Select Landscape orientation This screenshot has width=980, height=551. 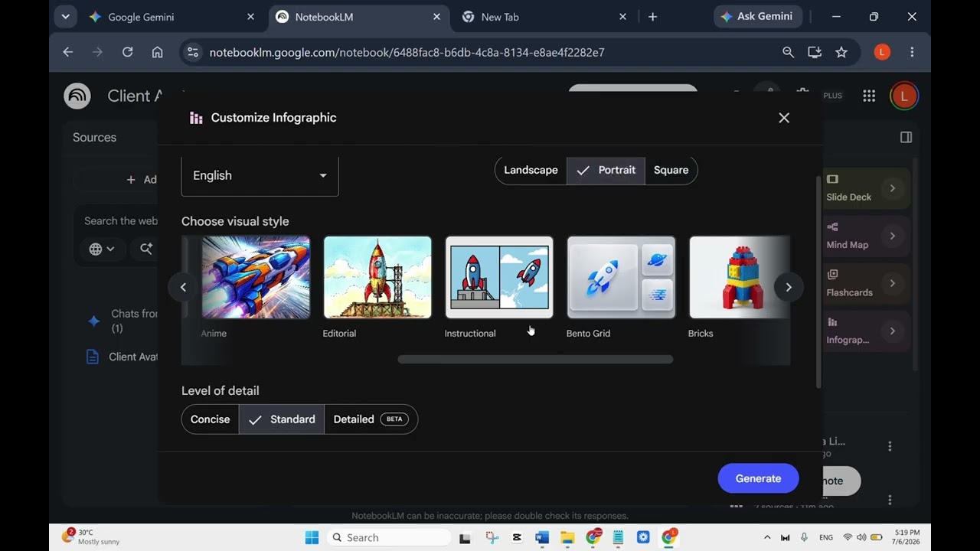coord(531,170)
